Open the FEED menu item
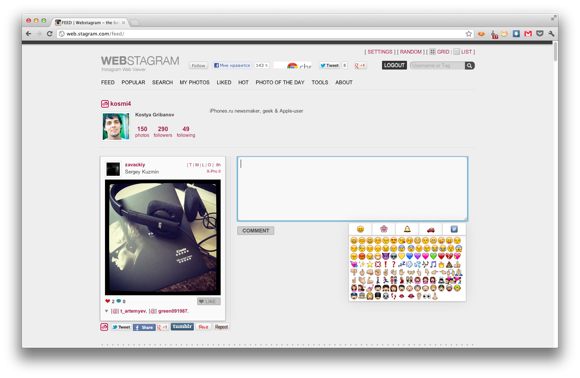This screenshot has width=580, height=378. [x=108, y=82]
